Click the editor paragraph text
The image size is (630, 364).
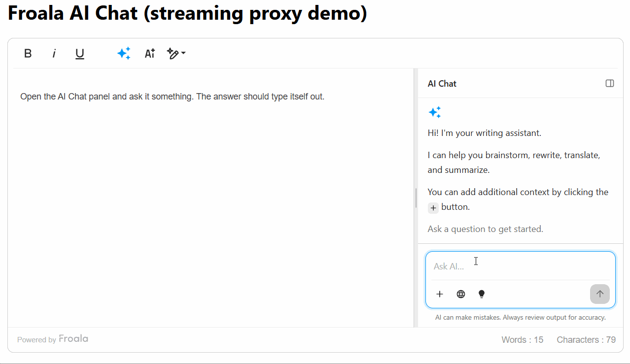tap(173, 97)
